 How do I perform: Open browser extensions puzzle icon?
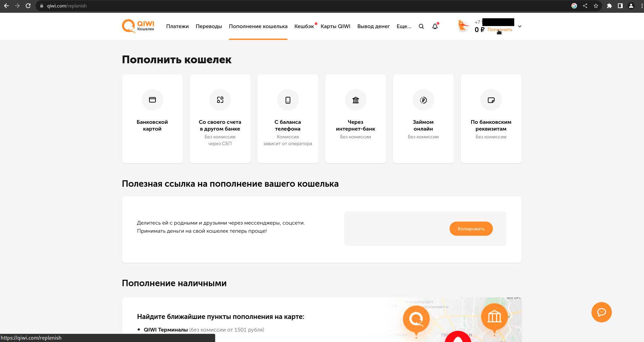click(x=609, y=6)
